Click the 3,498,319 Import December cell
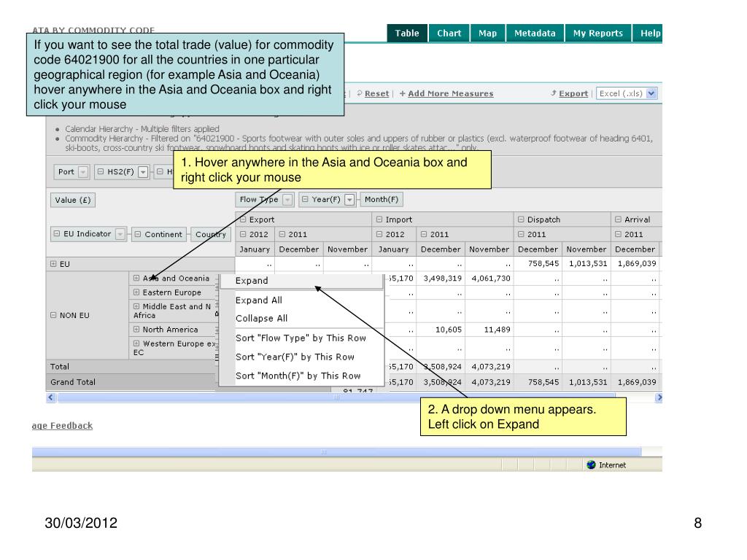This screenshot has height=560, width=747. [x=442, y=279]
